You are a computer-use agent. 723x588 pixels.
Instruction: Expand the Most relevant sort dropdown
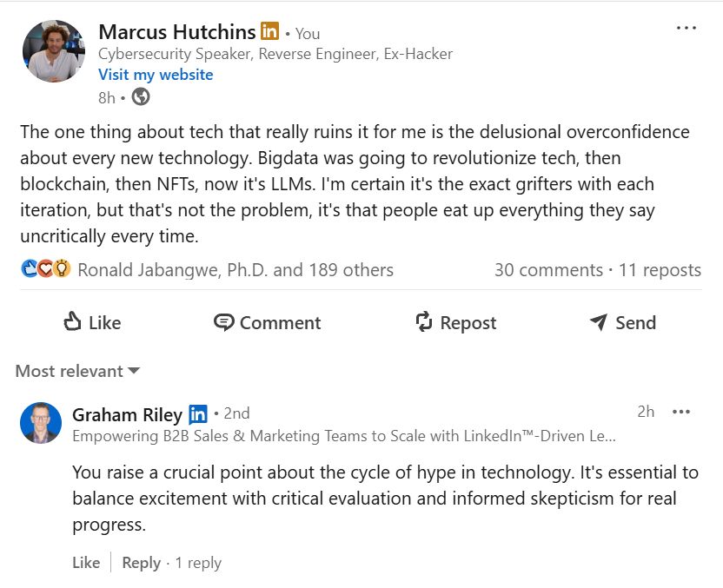(x=77, y=371)
